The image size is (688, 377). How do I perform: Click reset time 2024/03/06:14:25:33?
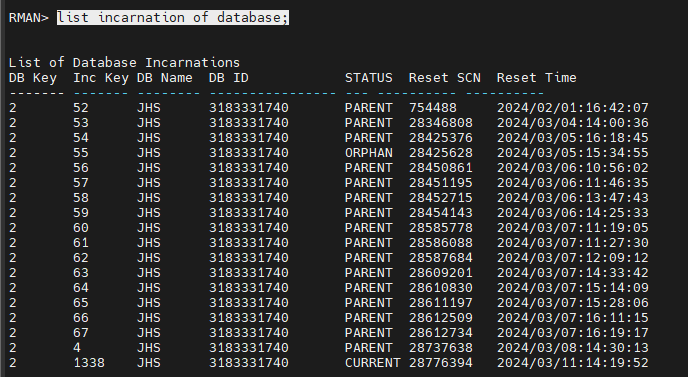573,213
